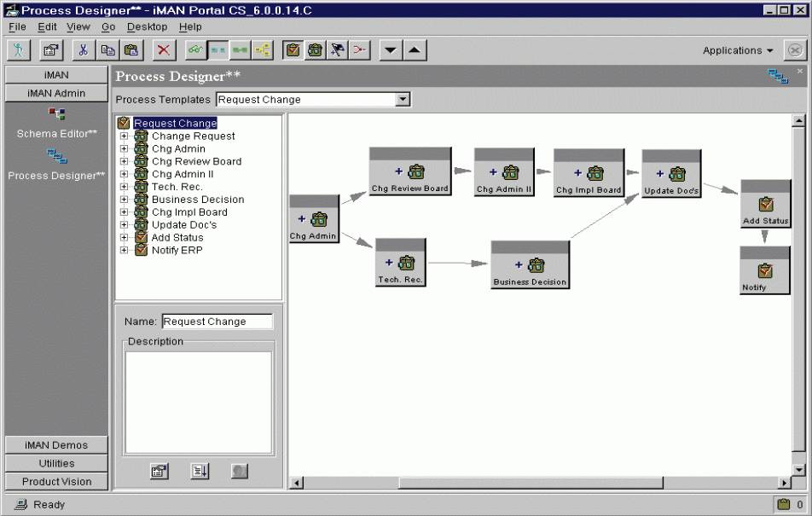Click the running man toolbar icon
Viewport: 812px width, 516px height.
pos(19,50)
